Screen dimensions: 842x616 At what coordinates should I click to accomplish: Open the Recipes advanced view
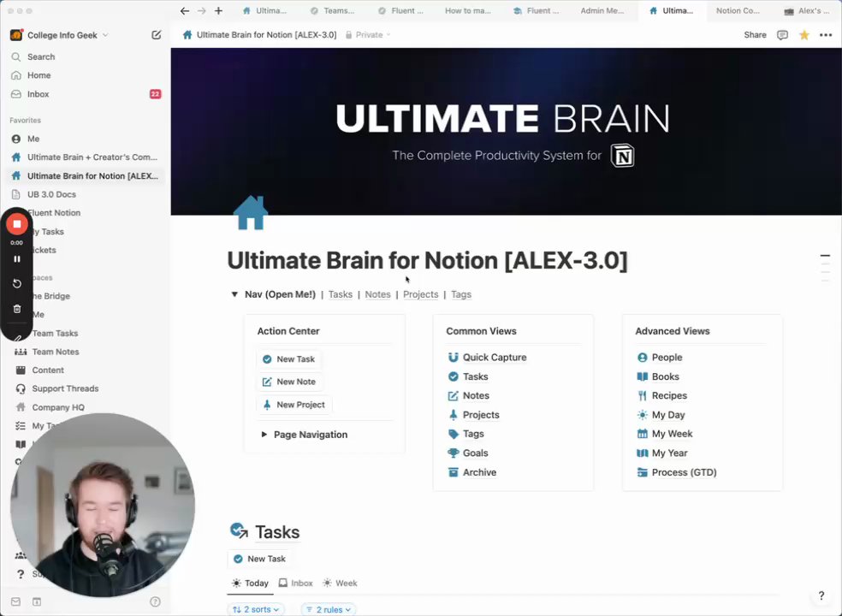tap(661, 396)
